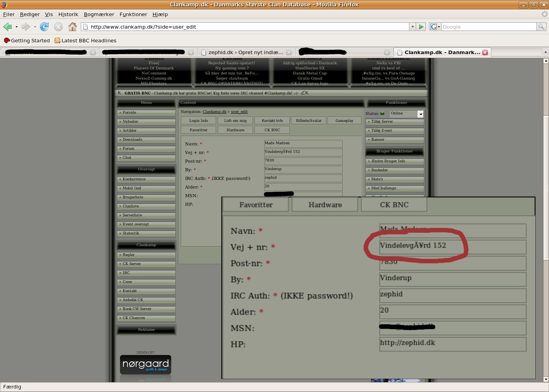
Task: Switch to the zephid.dk Opret nyt indlæg tab
Action: (x=245, y=52)
